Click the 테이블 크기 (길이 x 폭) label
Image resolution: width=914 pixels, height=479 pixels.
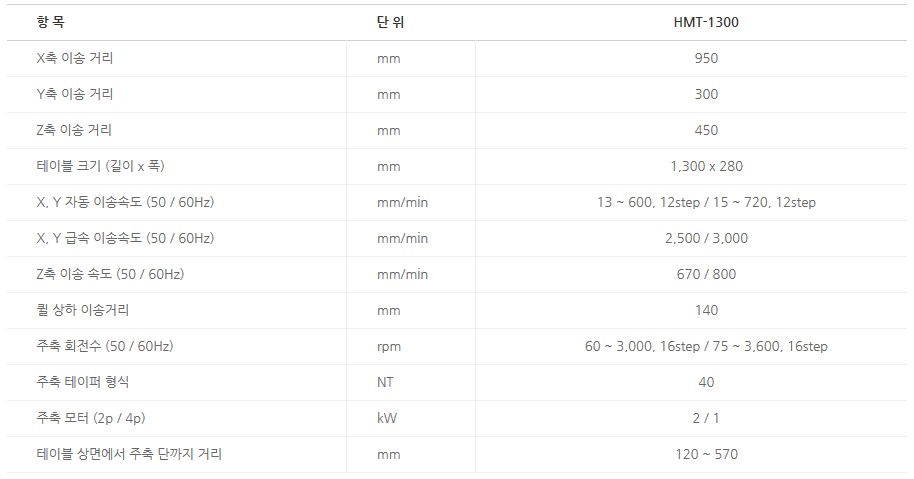click(100, 166)
